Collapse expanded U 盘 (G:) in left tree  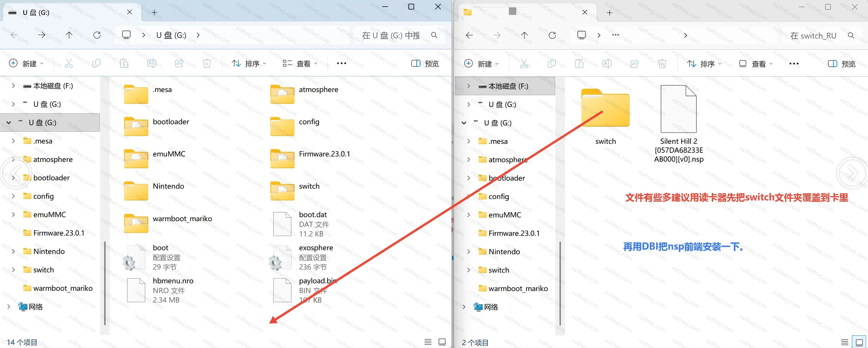click(x=9, y=123)
